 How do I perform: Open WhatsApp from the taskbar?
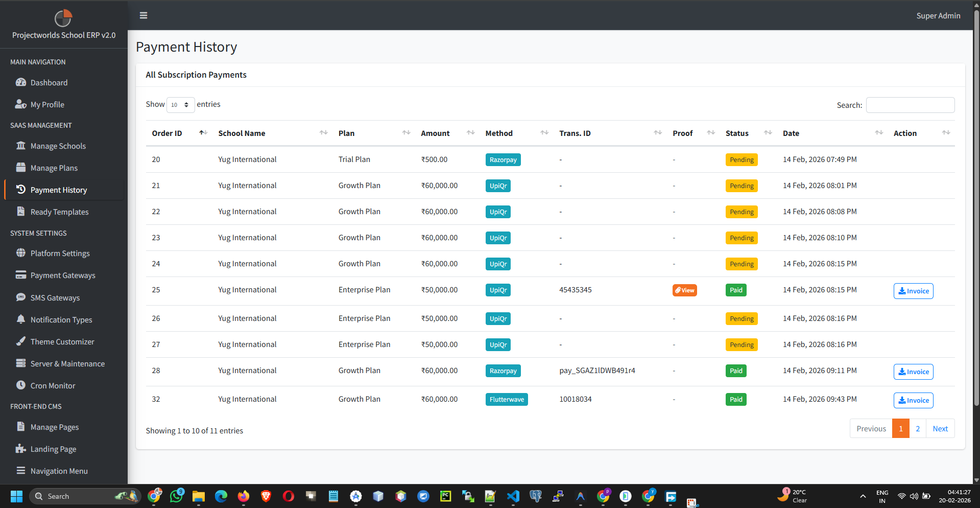(x=176, y=496)
